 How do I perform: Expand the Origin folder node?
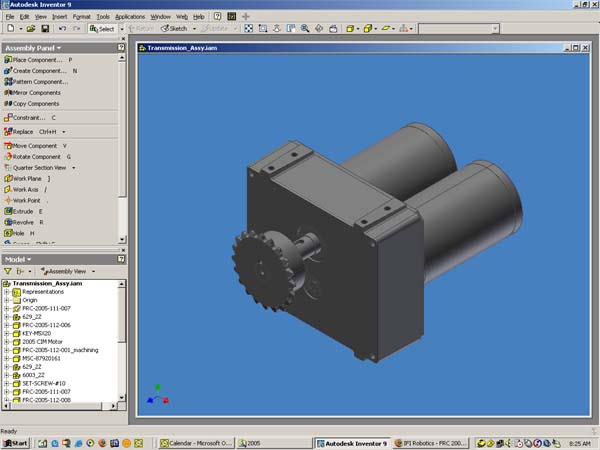point(7,300)
